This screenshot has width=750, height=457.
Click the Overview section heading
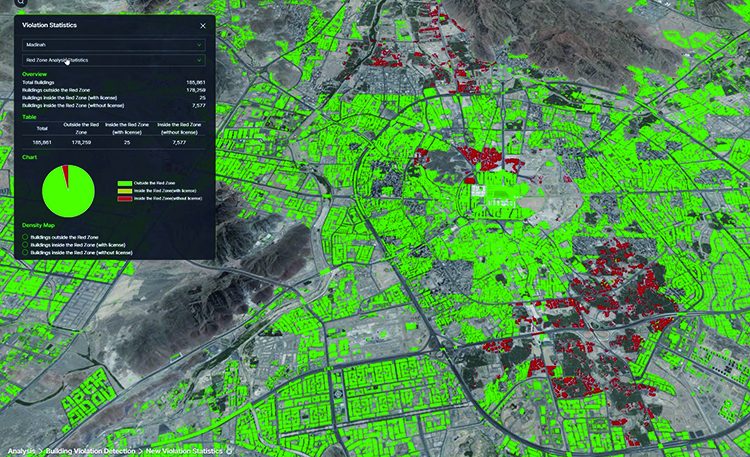coord(34,74)
